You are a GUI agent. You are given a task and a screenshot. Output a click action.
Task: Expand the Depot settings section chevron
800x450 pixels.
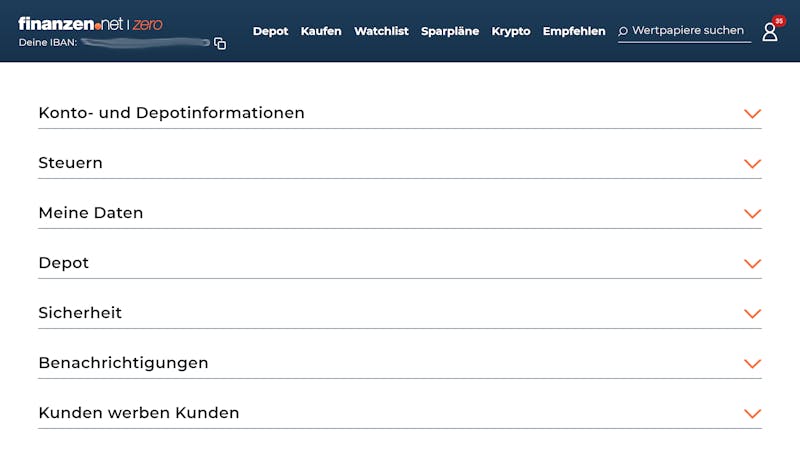pyautogui.click(x=752, y=264)
